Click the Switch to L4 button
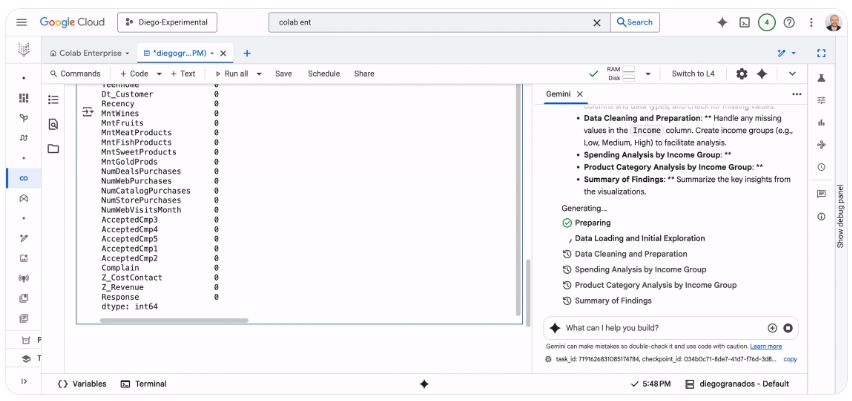Viewport: 852px width, 401px height. point(693,74)
